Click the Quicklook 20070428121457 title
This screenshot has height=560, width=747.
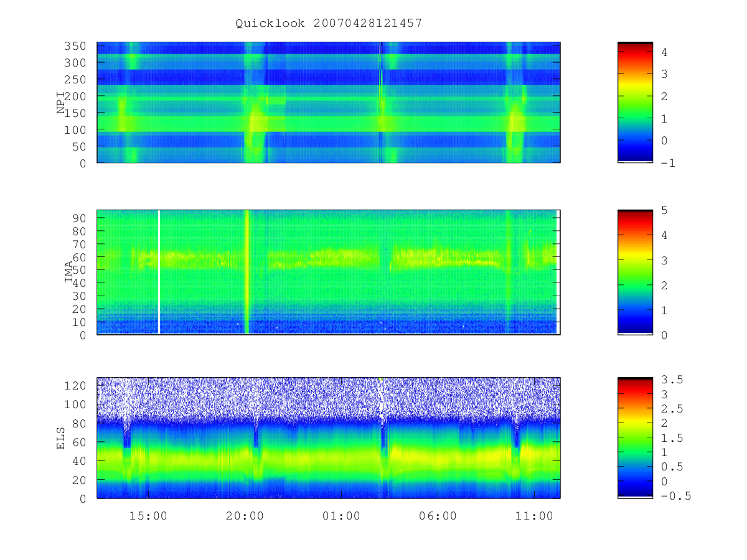[329, 23]
